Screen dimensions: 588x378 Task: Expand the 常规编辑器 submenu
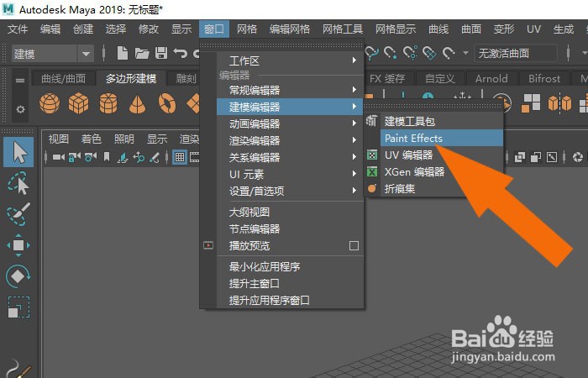(291, 90)
